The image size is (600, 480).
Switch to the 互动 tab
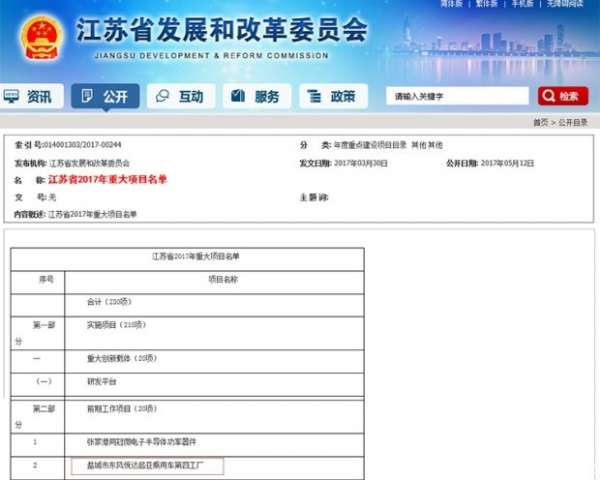click(x=179, y=97)
